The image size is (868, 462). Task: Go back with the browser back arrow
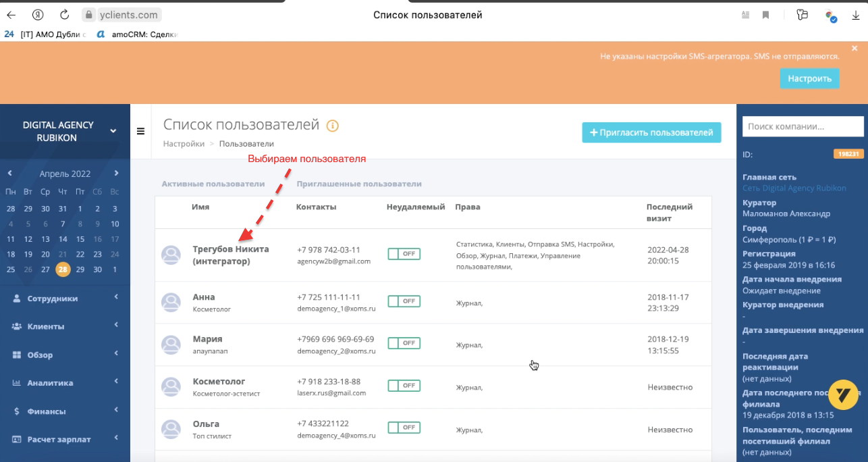[x=11, y=15]
